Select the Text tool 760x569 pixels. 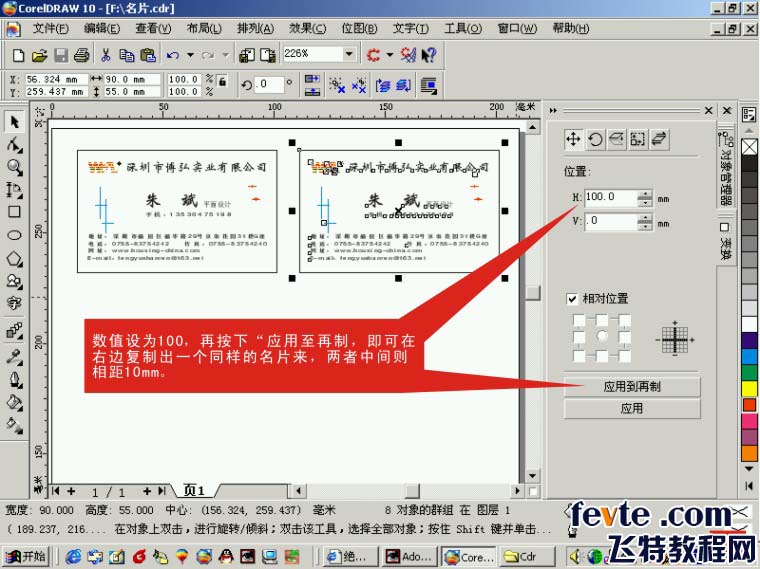[15, 303]
